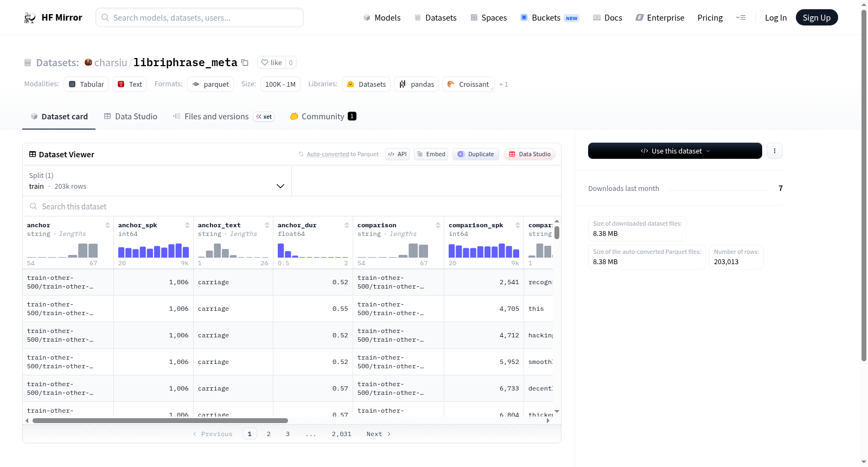Screen dimensions: 868x467
Task: Open the Dataset card tab
Action: pos(59,117)
